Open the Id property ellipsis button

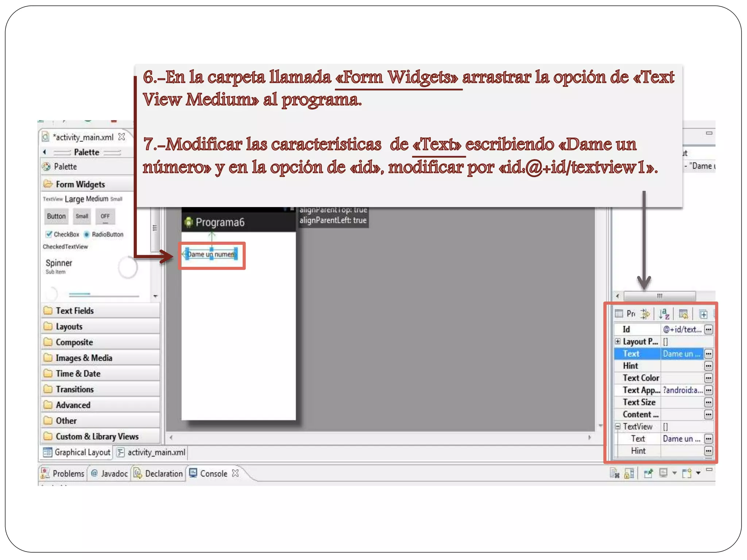708,330
